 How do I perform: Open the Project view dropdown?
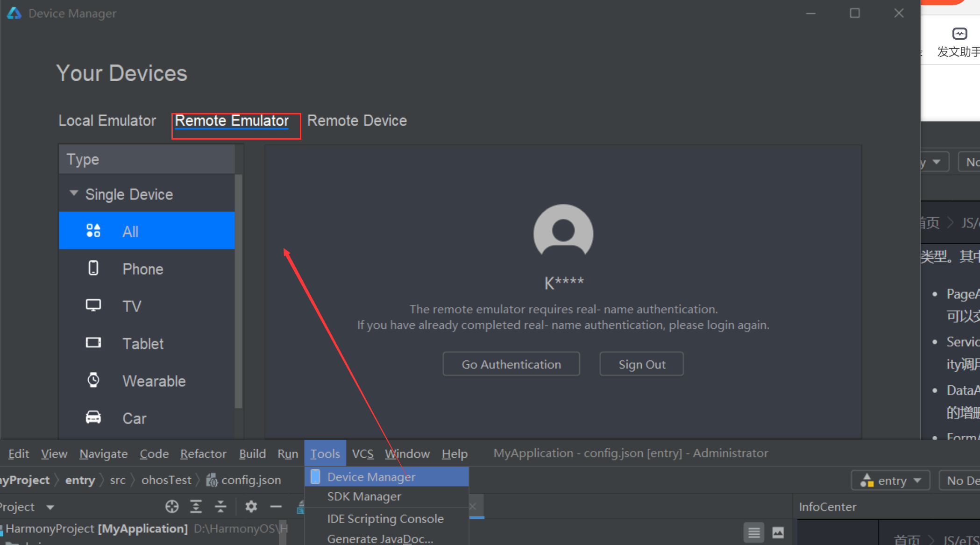coord(50,507)
